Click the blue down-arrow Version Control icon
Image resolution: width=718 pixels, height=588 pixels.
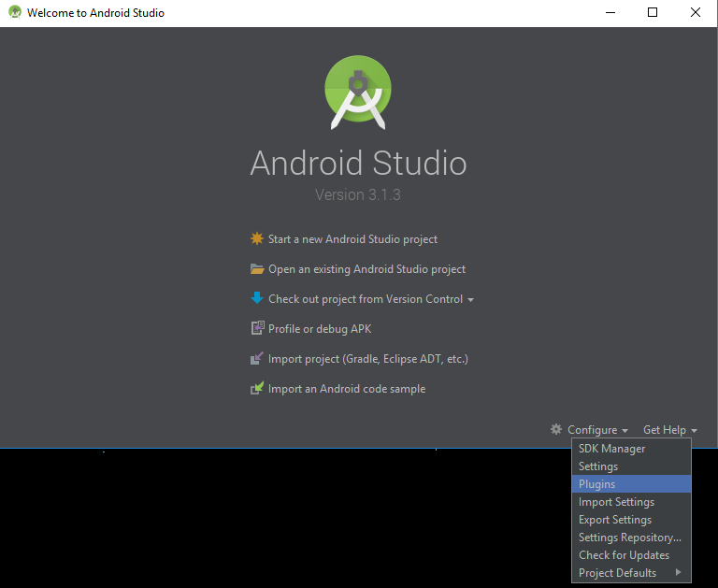point(257,298)
